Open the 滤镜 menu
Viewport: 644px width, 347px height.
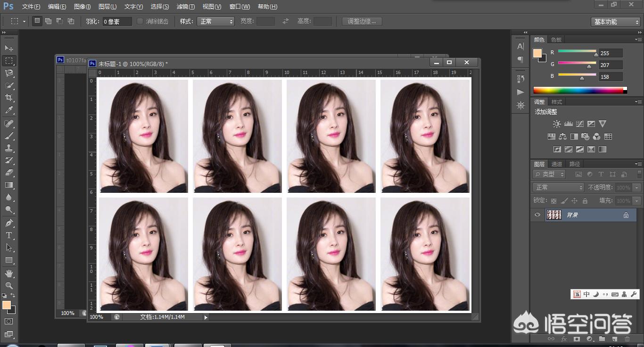(185, 7)
